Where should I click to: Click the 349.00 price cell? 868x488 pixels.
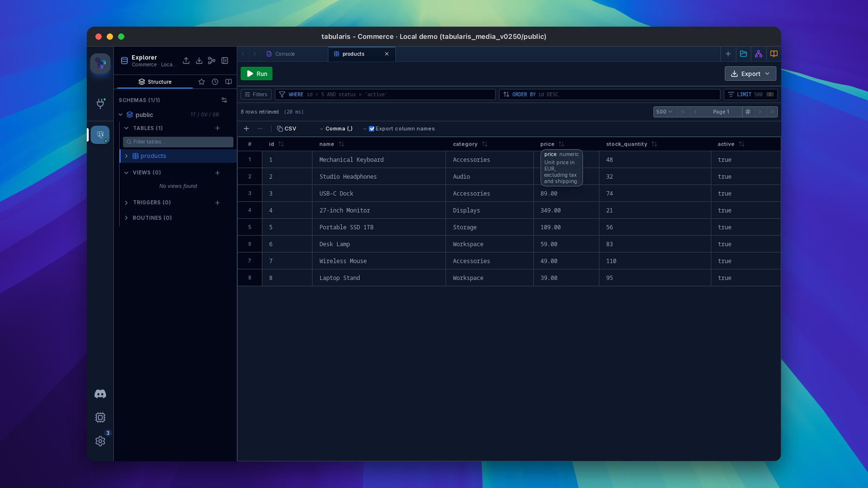pyautogui.click(x=566, y=211)
